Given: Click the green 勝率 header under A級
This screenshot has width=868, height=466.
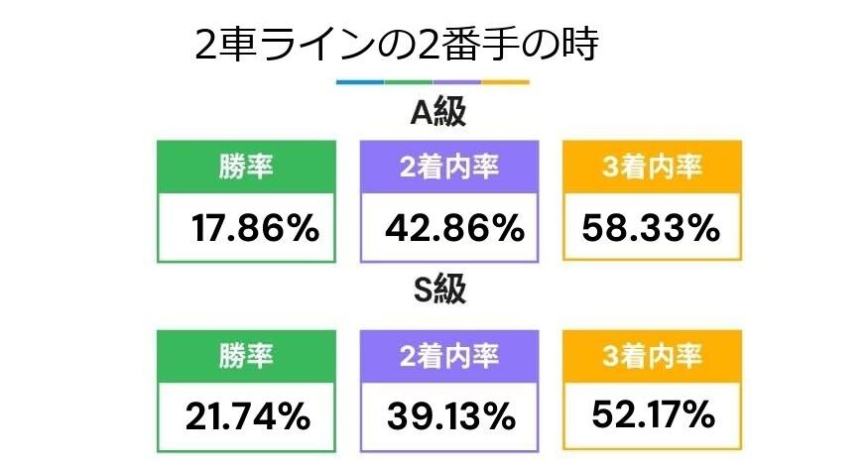Looking at the screenshot, I should (x=246, y=167).
